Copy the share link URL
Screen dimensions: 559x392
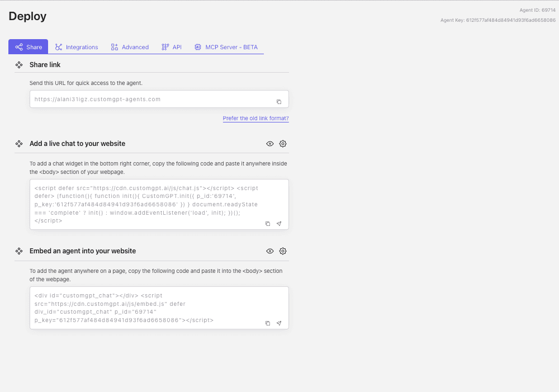click(x=279, y=102)
